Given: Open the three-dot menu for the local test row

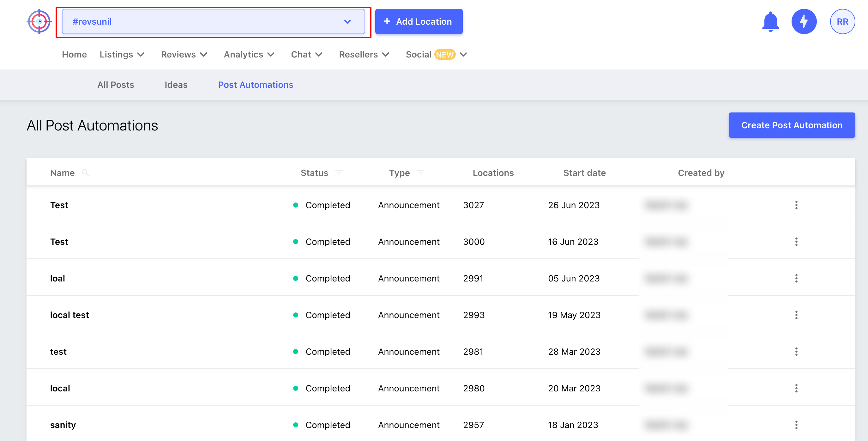Looking at the screenshot, I should click(796, 315).
